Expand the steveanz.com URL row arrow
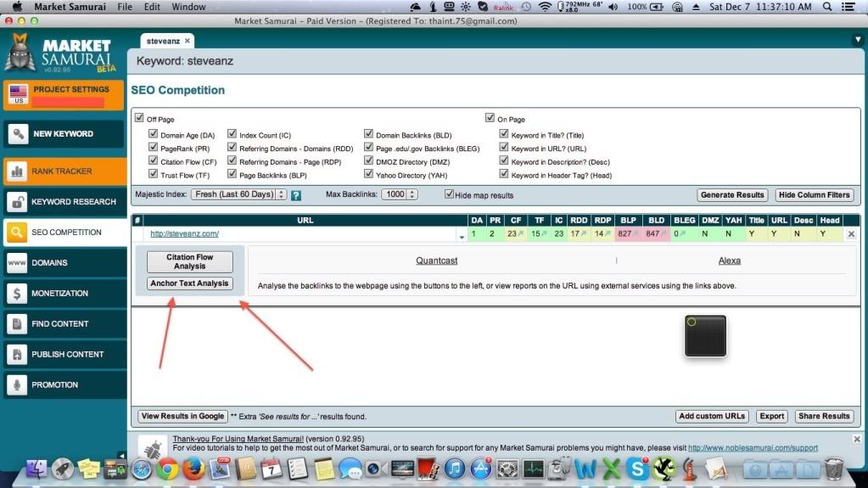This screenshot has width=868, height=488. tap(462, 237)
